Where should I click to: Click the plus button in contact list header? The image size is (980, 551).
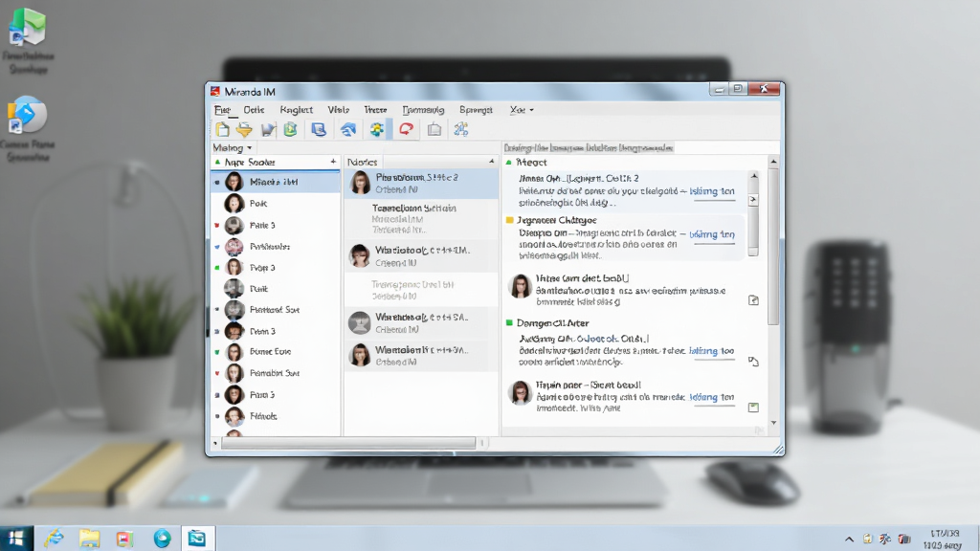(333, 162)
